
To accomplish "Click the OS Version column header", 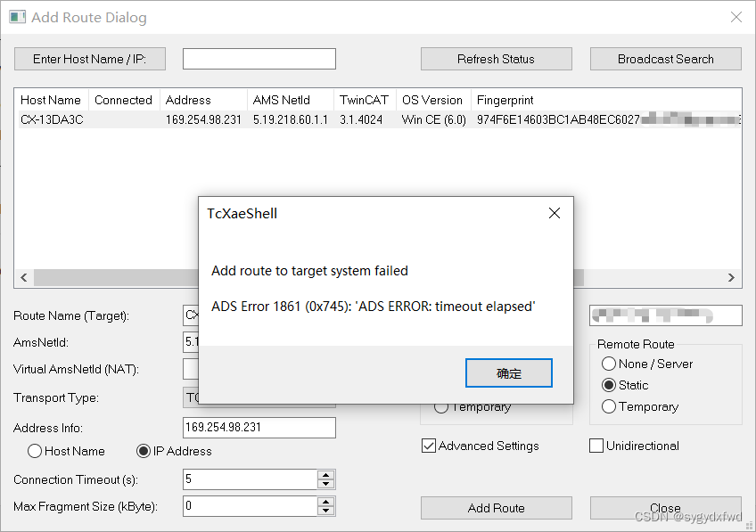I will [x=433, y=100].
